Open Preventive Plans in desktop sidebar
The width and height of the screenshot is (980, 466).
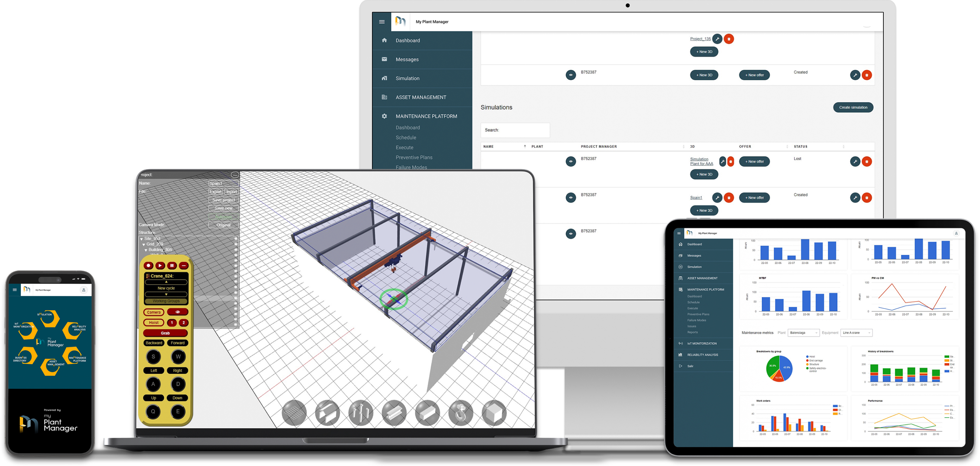[x=414, y=157]
